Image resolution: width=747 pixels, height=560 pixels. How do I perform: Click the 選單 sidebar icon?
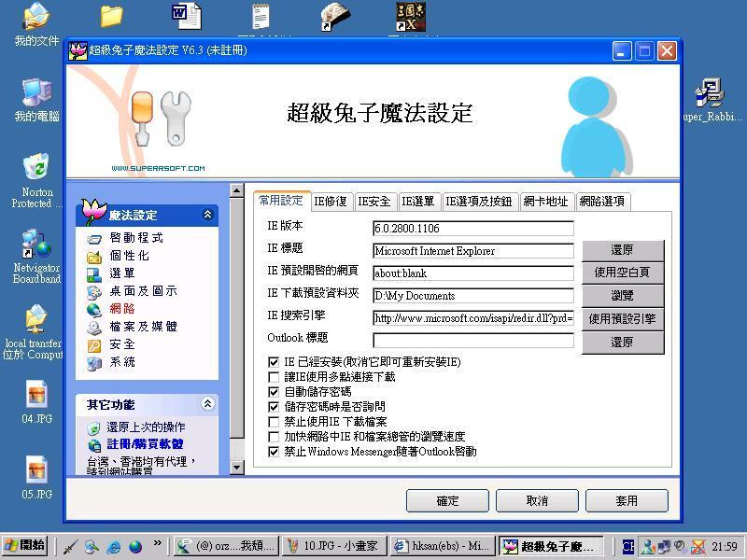94,274
